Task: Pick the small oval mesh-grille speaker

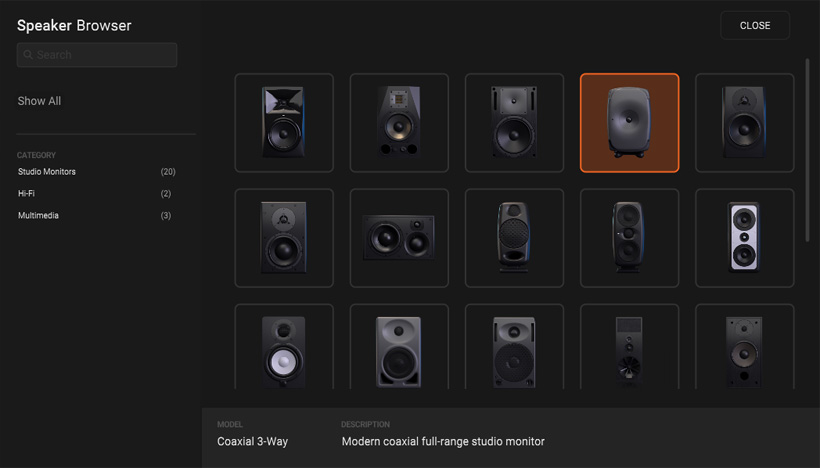Action: coord(514,238)
